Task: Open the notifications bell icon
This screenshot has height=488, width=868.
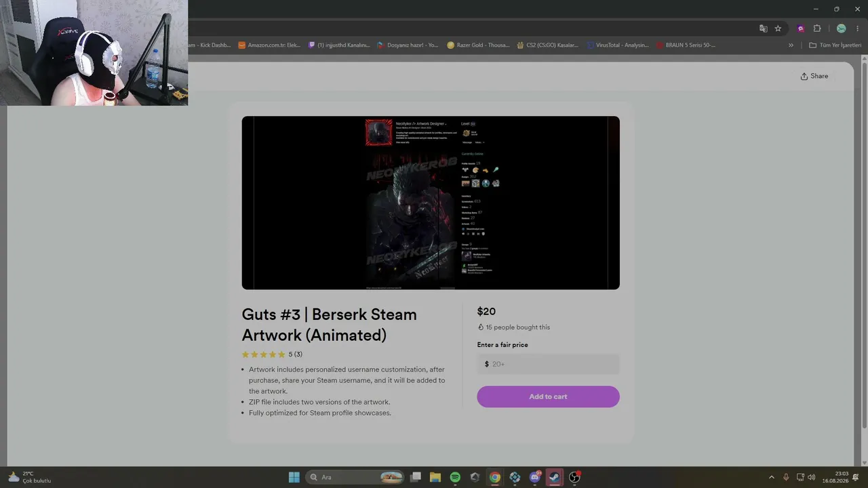Action: click(x=856, y=477)
